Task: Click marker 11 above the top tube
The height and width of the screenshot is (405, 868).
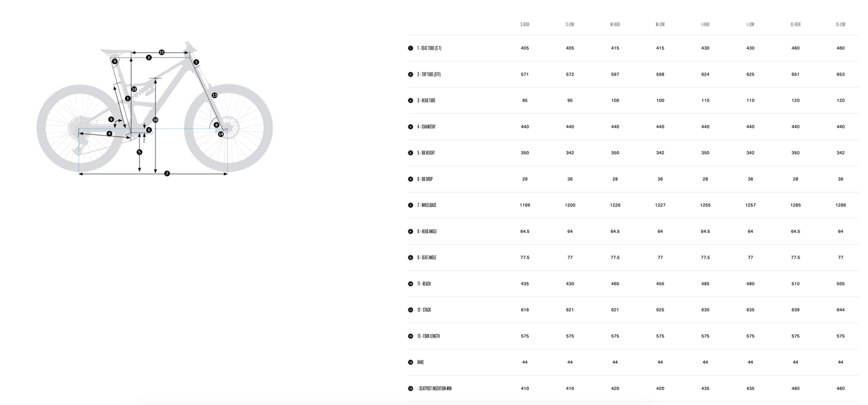Action: pyautogui.click(x=162, y=52)
